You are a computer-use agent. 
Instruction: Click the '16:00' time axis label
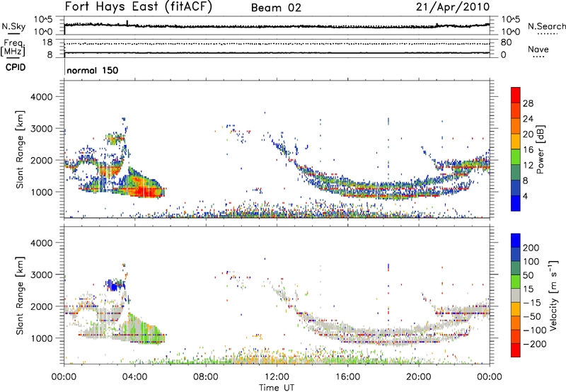(x=347, y=377)
